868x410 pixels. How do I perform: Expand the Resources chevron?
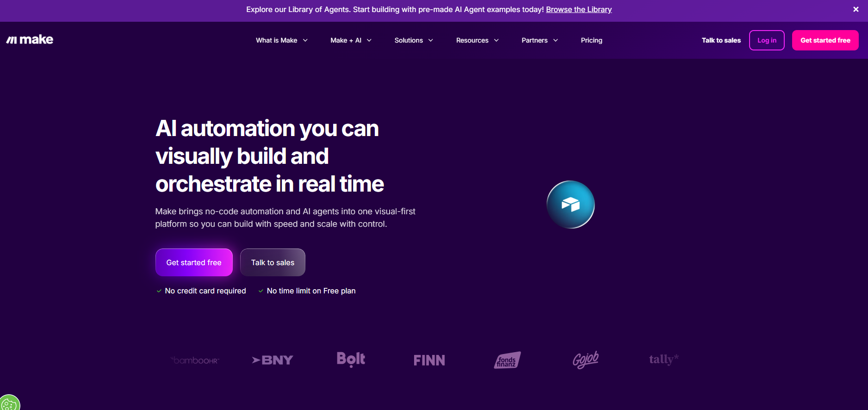[496, 40]
